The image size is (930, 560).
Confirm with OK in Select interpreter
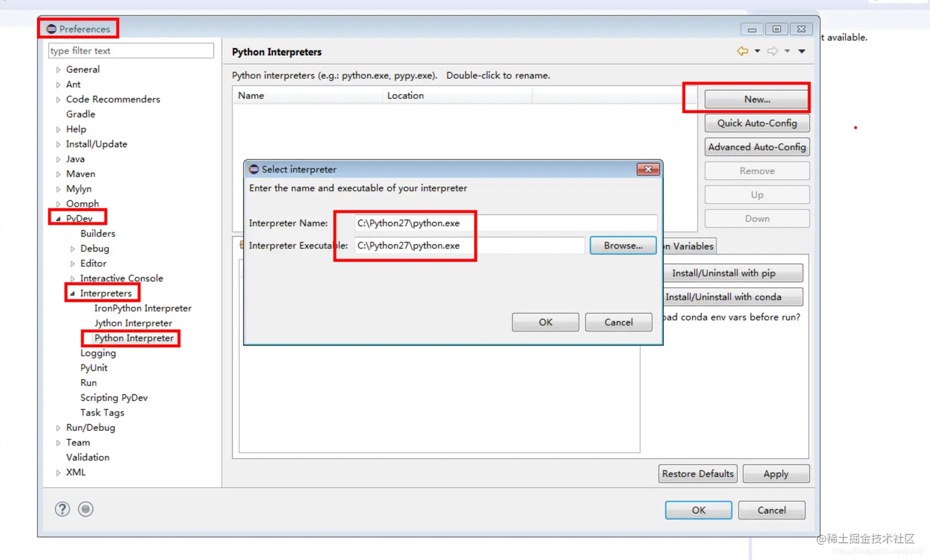tap(546, 322)
